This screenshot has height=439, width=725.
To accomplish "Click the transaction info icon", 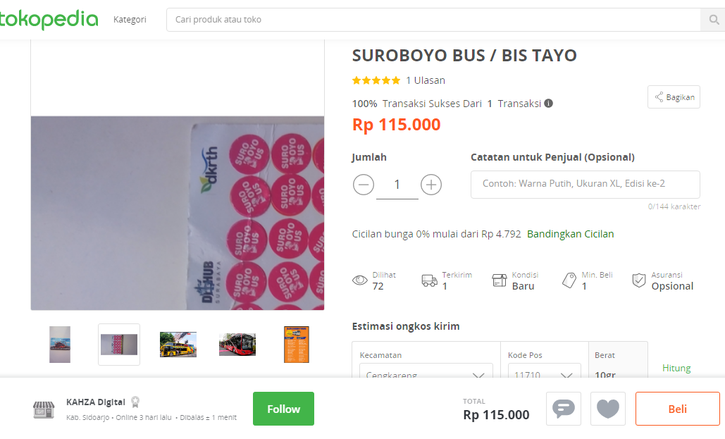I will pyautogui.click(x=548, y=103).
